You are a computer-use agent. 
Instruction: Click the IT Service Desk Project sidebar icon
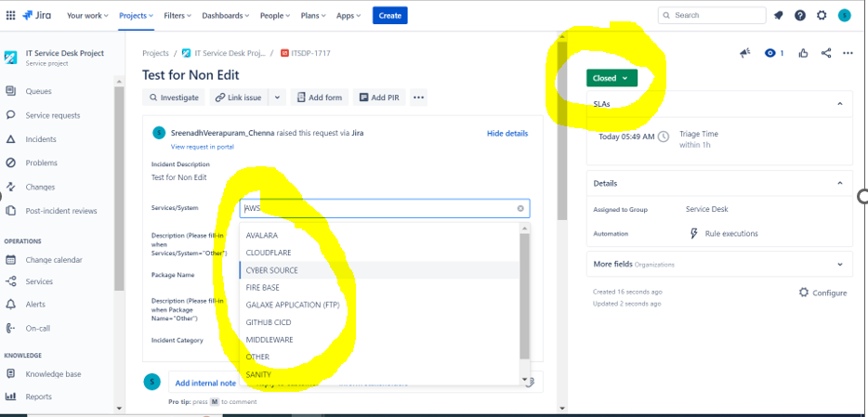click(x=11, y=58)
